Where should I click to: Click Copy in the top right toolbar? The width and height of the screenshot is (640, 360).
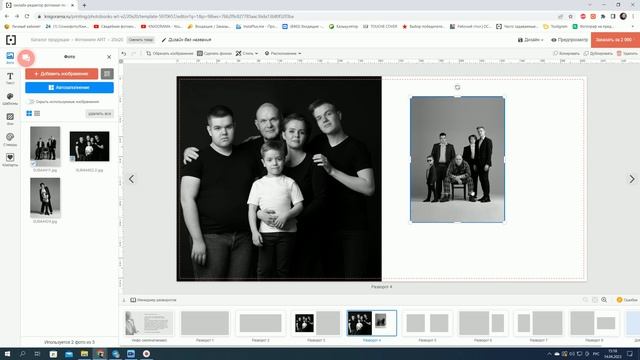566,53
